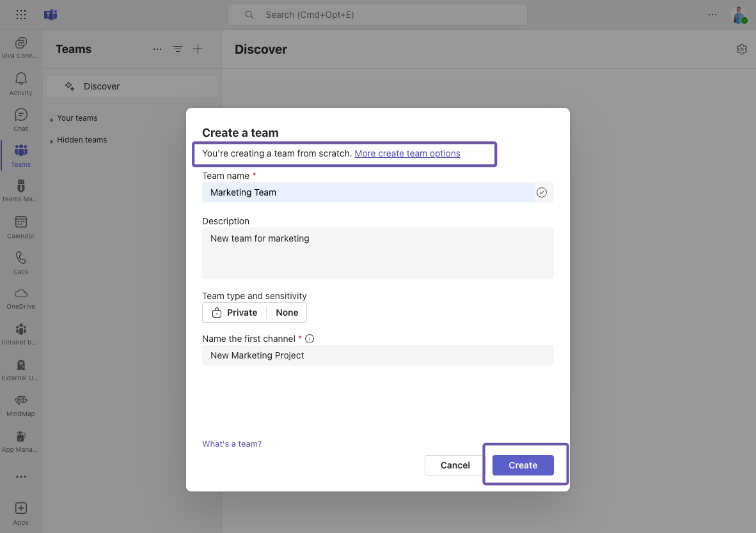Viewport: 756px width, 533px height.
Task: Open the Activity bell icon
Action: (x=20, y=84)
